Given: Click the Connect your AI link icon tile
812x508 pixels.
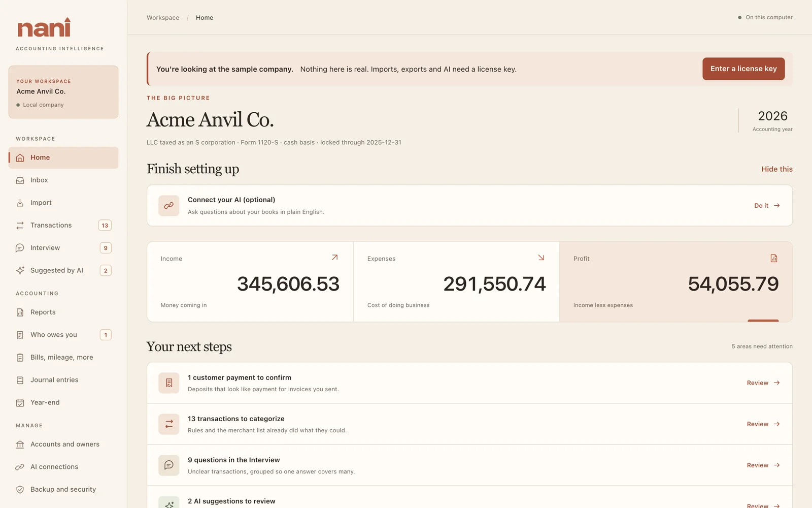Looking at the screenshot, I should click(x=169, y=206).
